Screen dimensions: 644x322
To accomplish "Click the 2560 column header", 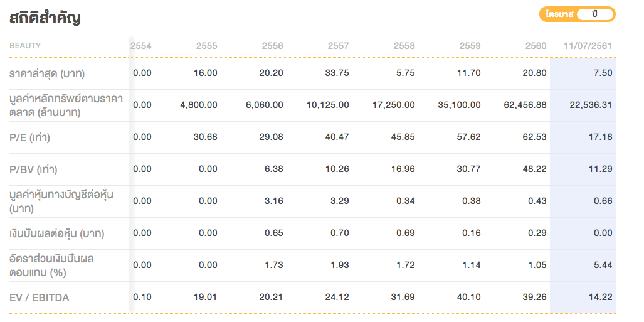I will [536, 46].
